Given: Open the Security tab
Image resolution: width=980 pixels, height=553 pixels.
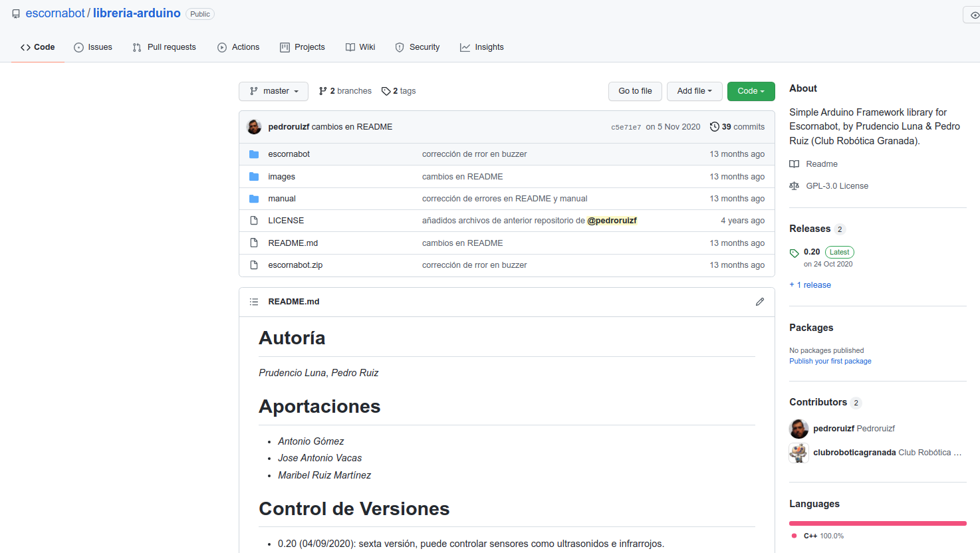Looking at the screenshot, I should (x=418, y=47).
